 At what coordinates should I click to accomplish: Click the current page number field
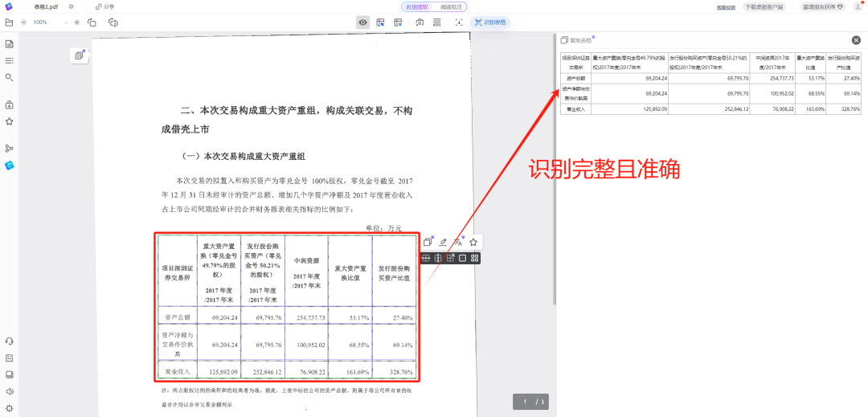click(524, 402)
